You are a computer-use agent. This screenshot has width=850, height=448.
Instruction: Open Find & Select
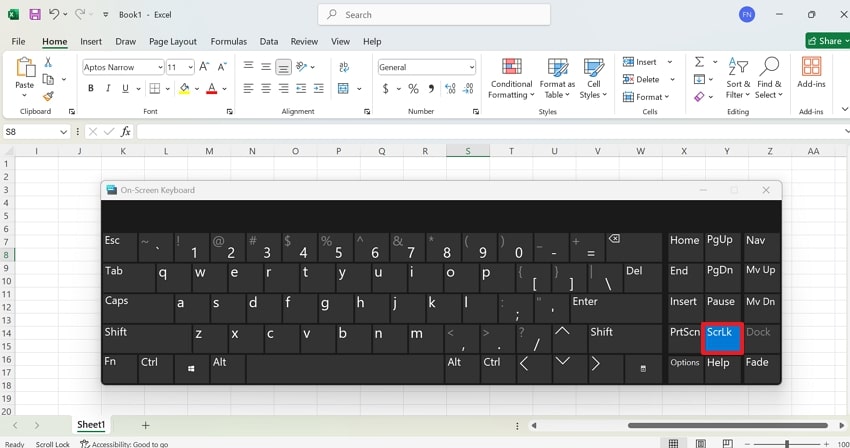pyautogui.click(x=769, y=79)
